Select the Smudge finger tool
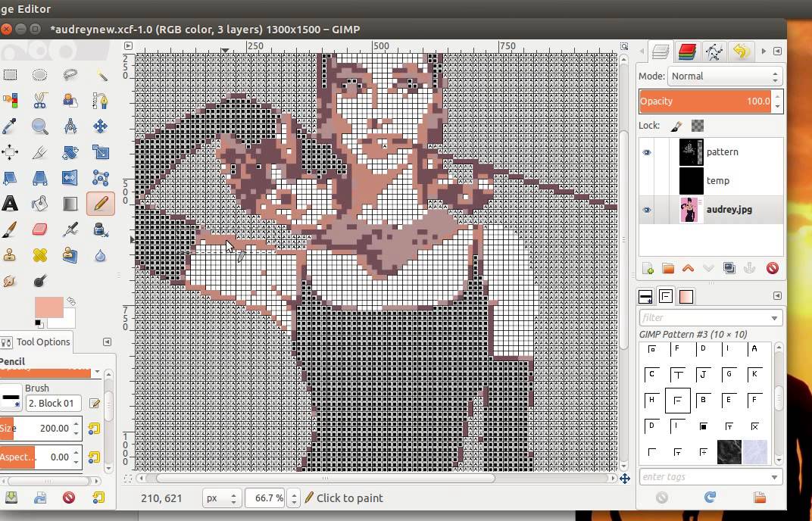Image resolution: width=812 pixels, height=521 pixels. pos(10,281)
